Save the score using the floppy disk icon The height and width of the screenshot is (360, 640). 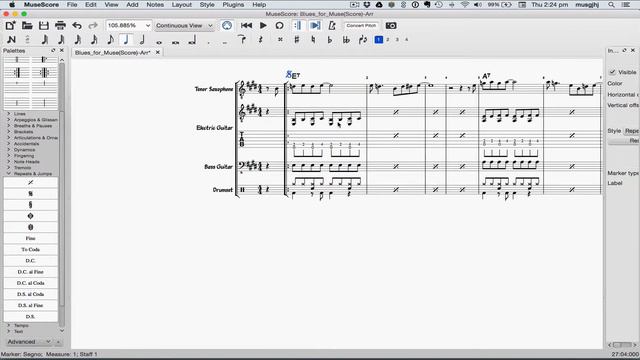(44, 25)
